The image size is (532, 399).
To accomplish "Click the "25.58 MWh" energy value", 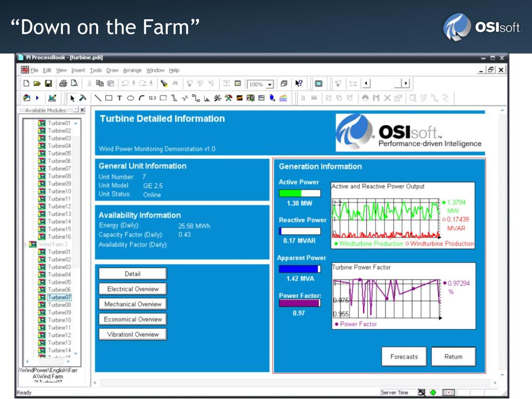I will point(194,226).
